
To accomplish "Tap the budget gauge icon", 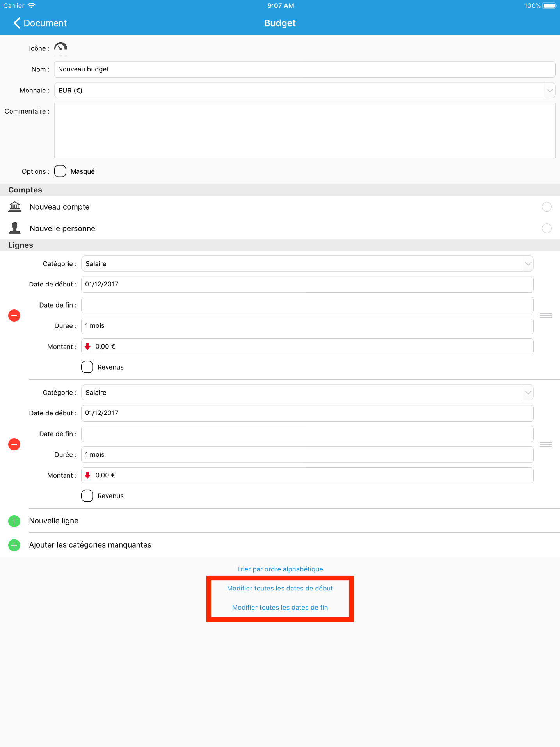I will click(x=60, y=48).
